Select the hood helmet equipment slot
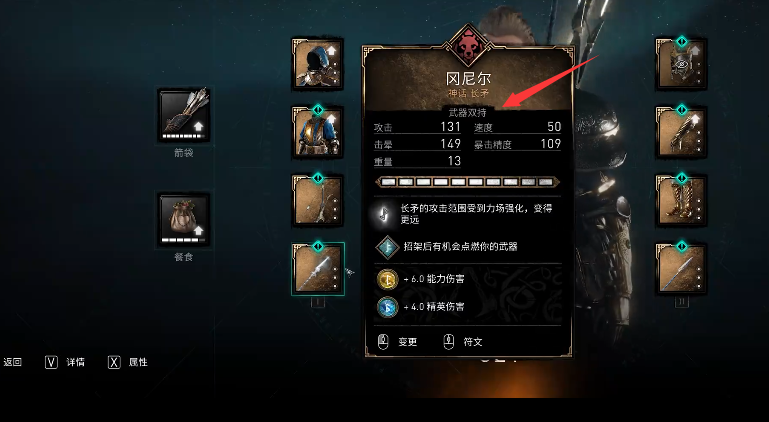The height and width of the screenshot is (422, 769). 317,64
